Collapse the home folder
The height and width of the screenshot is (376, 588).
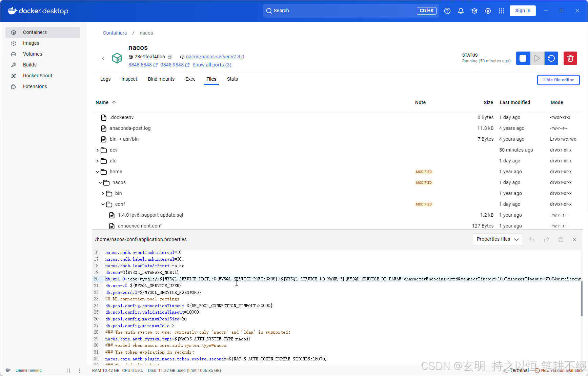pos(98,172)
